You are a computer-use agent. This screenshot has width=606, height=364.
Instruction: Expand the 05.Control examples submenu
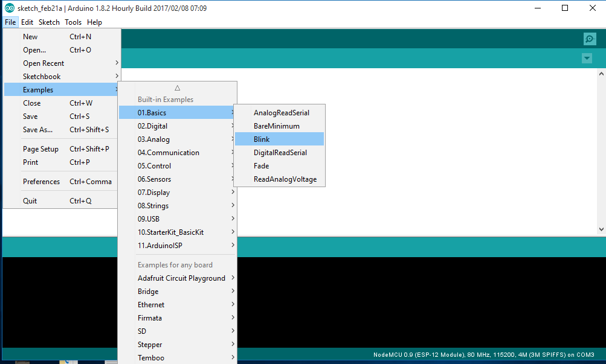point(178,166)
